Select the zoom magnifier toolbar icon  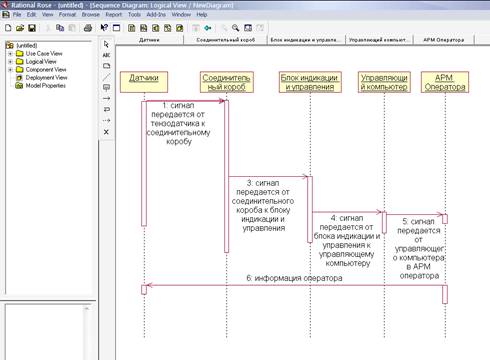coord(235,28)
